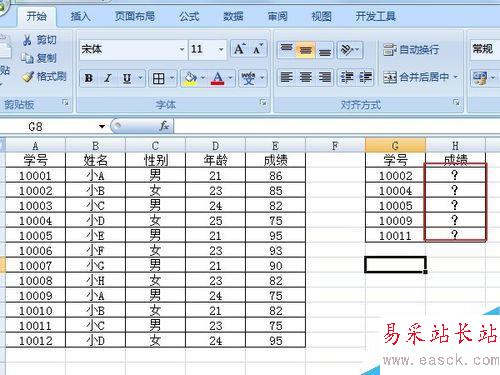Open phonetic guide dropdown arrow
The height and width of the screenshot is (375, 500).
[262, 78]
